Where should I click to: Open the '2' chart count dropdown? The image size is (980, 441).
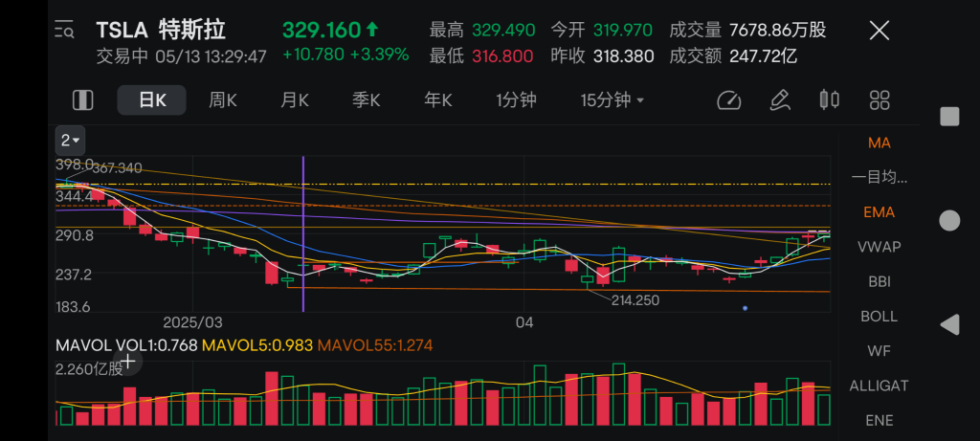(70, 141)
